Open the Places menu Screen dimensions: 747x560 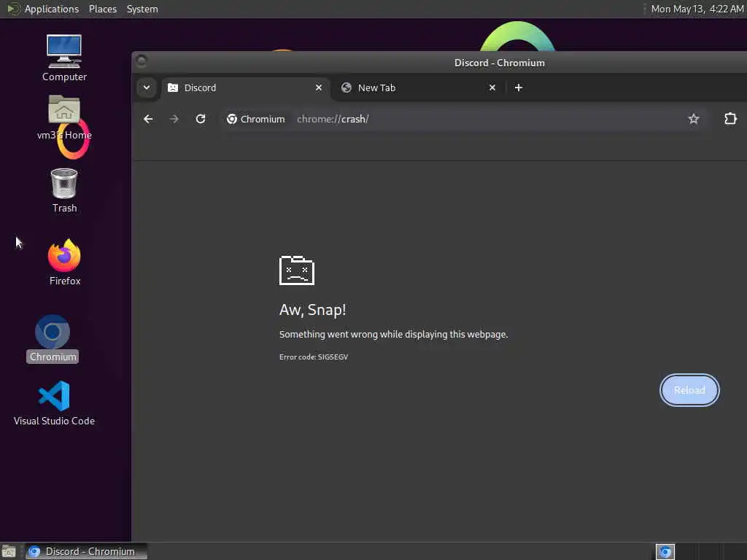tap(102, 9)
